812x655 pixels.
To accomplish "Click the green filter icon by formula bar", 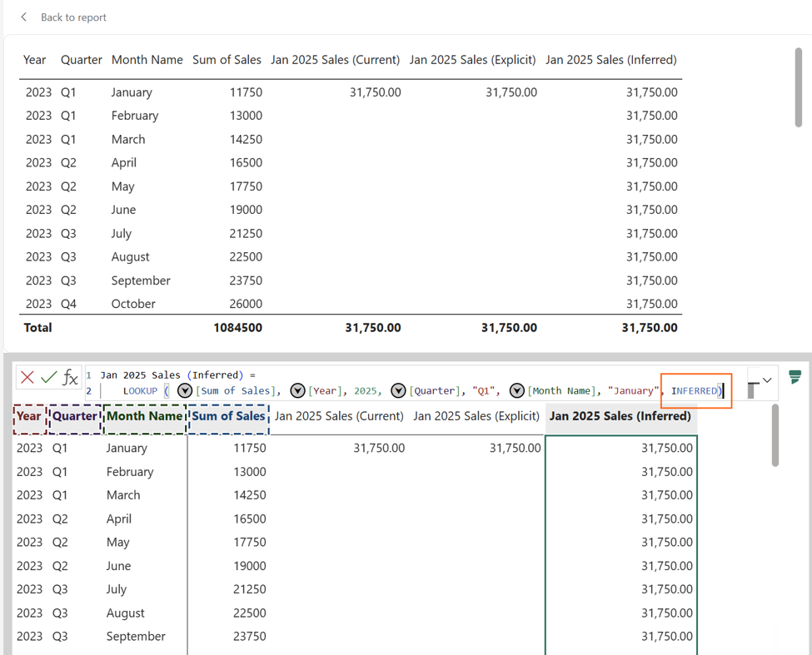I will tap(795, 377).
